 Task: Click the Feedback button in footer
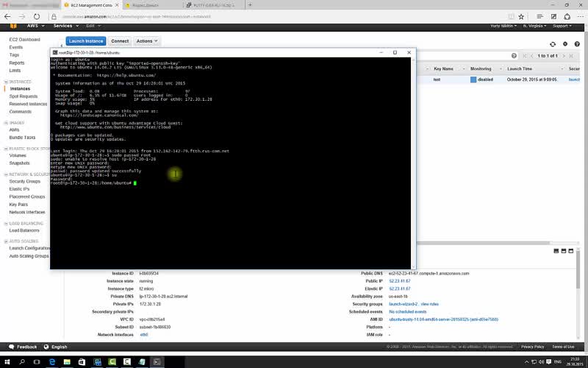click(x=23, y=347)
